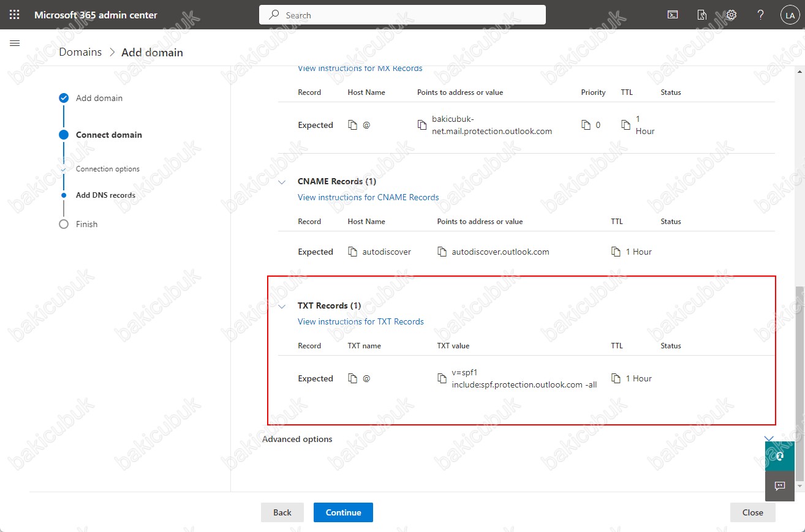Collapse the TXT Records section
805x532 pixels.
[x=282, y=306]
